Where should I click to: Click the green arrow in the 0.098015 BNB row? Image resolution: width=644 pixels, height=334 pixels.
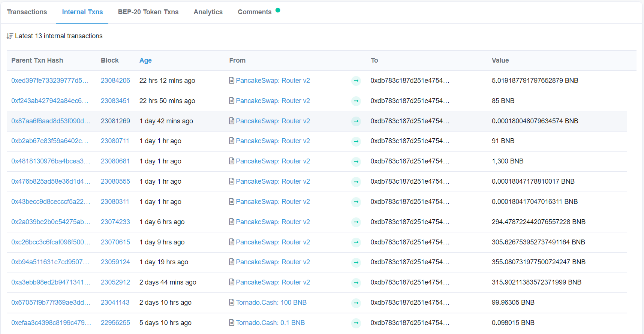pyautogui.click(x=356, y=323)
